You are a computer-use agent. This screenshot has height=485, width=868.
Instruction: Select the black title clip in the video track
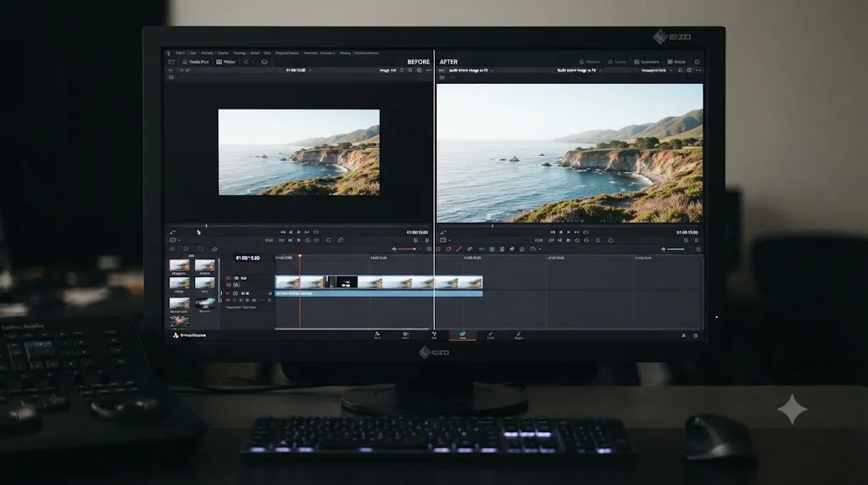(347, 282)
